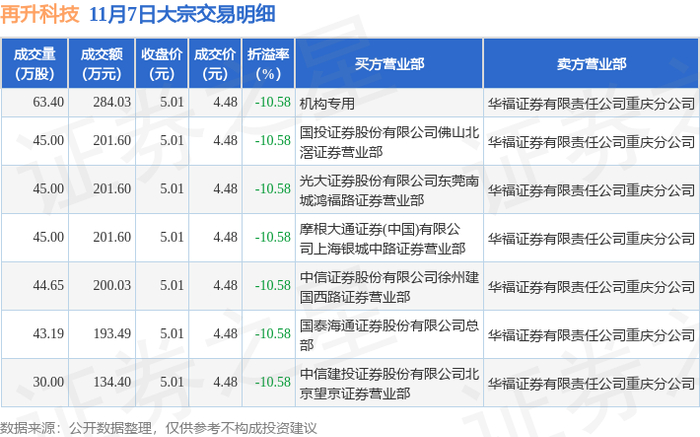
Task: Click seller cell in the 国泰海通 row
Action: (x=591, y=335)
